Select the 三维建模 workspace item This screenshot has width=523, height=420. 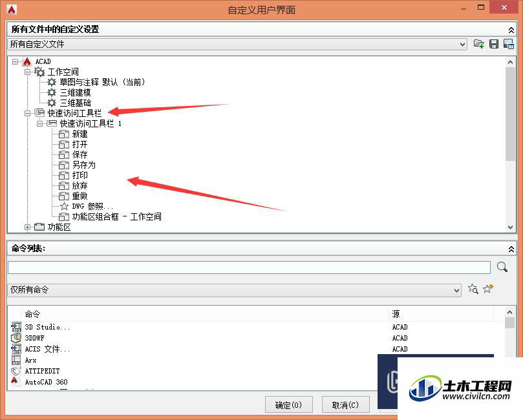[x=76, y=92]
